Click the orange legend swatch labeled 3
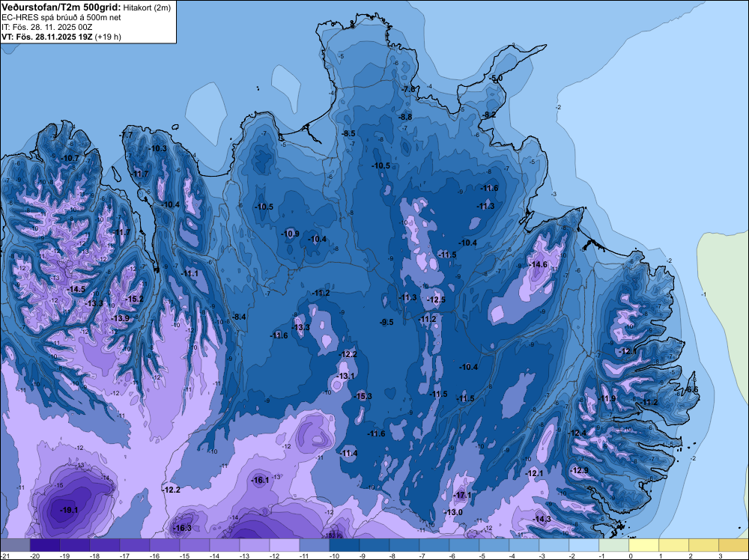Screen dimensions: 749x560 click(734, 544)
